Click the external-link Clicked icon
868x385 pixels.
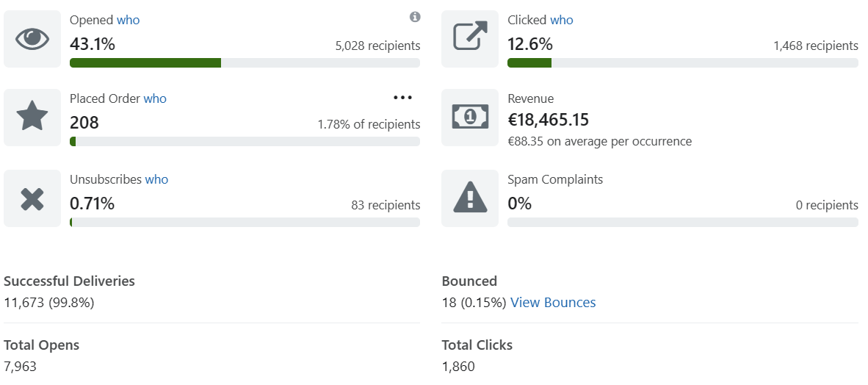point(470,39)
